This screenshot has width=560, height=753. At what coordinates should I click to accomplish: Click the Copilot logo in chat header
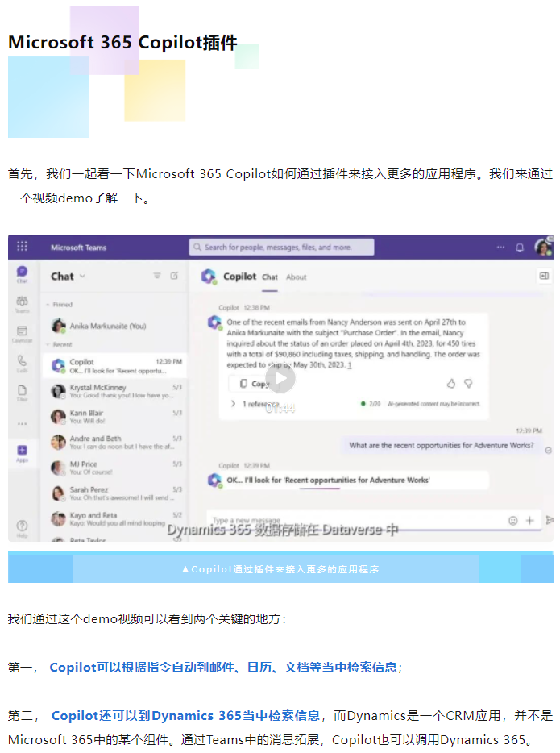(209, 277)
